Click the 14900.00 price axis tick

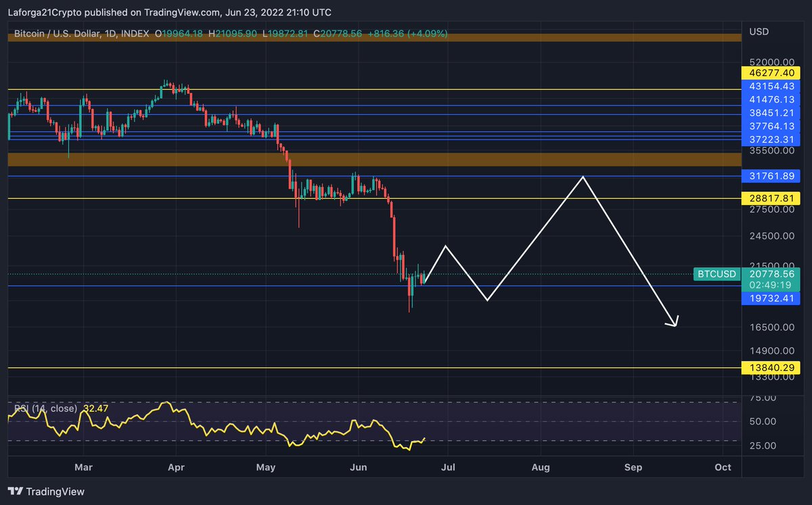[x=771, y=351]
